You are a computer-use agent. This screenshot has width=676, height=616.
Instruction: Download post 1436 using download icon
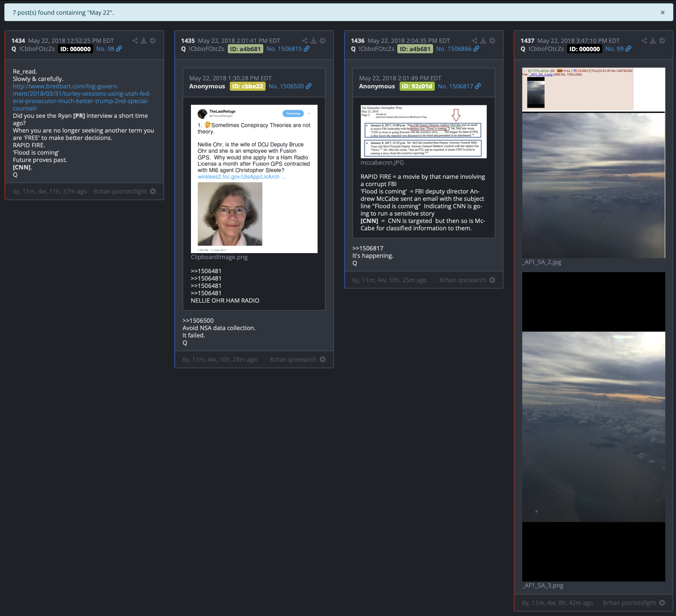483,41
